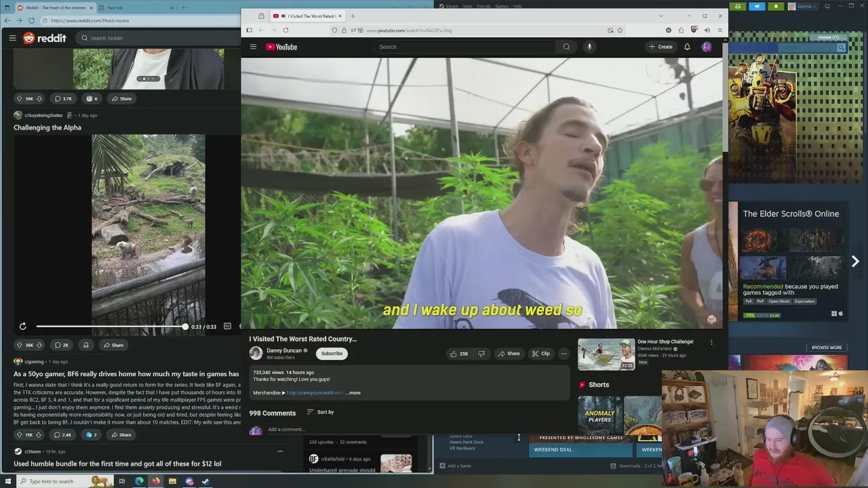
Task: Like the Danny Duncan video
Action: [x=459, y=353]
